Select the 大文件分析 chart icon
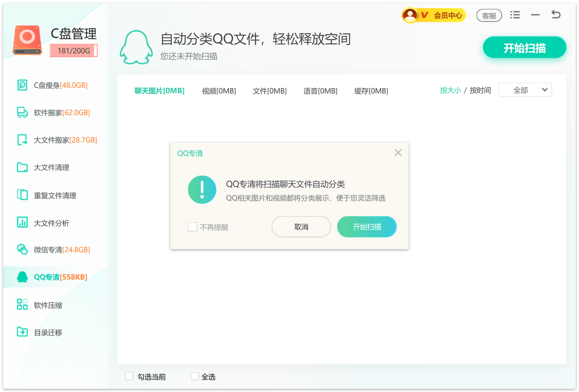Viewport: 579px width, 392px height. 22,222
